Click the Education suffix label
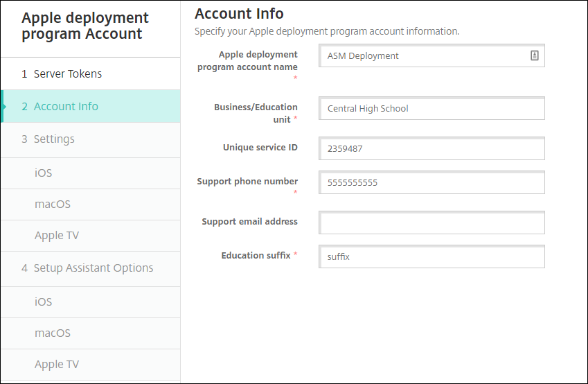The width and height of the screenshot is (588, 384). [256, 256]
